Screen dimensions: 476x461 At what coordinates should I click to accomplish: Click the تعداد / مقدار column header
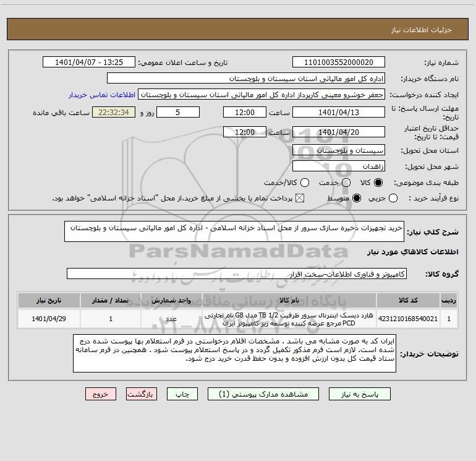pos(111,300)
